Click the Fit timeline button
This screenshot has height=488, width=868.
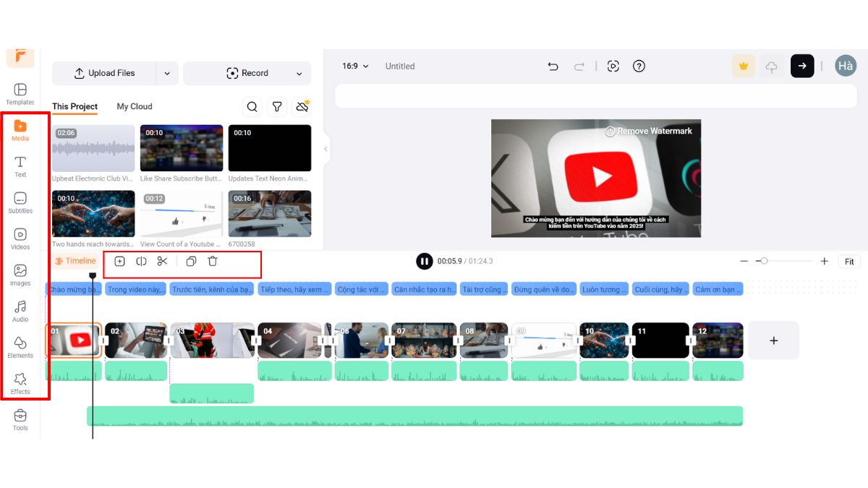point(849,262)
